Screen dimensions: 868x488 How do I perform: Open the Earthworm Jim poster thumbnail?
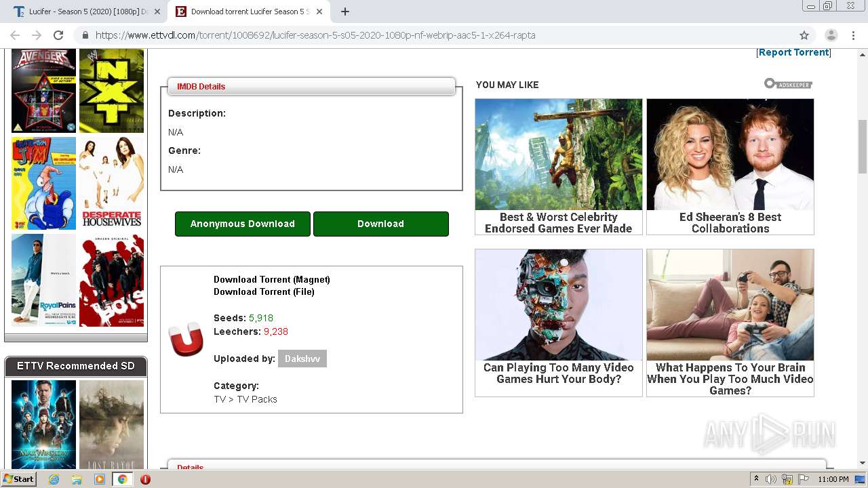[44, 184]
